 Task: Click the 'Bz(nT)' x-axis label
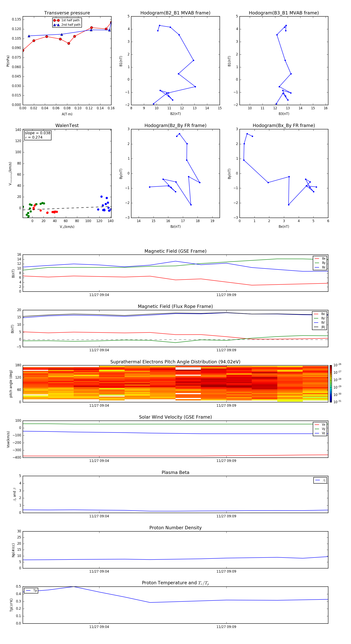(175, 227)
